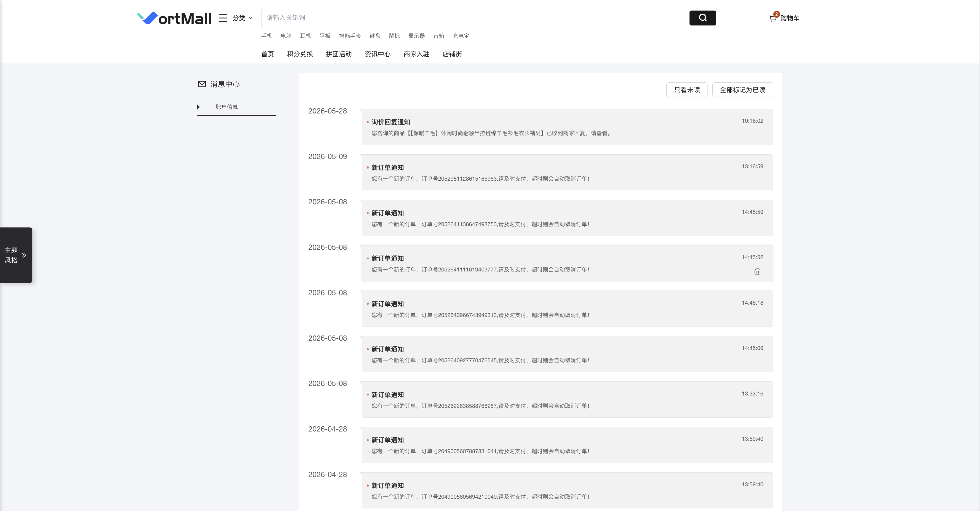Open the 店铺街 nav item

(452, 54)
